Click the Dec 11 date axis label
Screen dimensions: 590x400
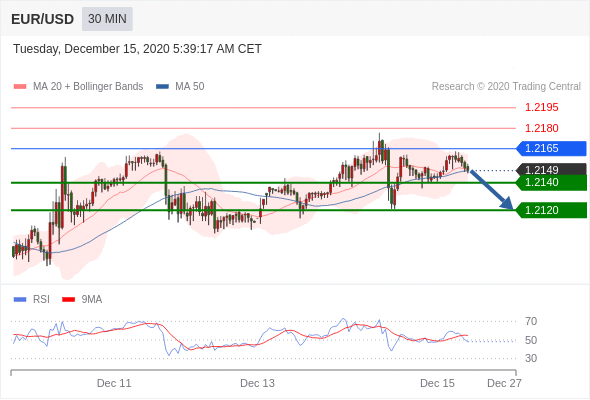(114, 383)
